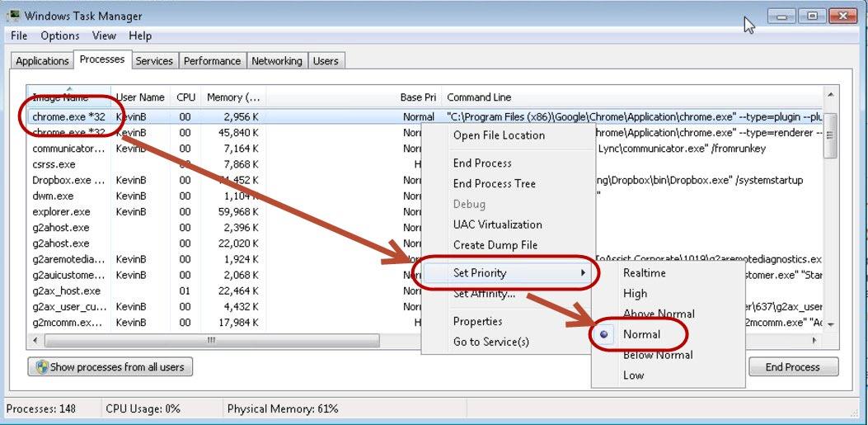Viewport: 868px width, 425px height.
Task: Select the communicator process row
Action: [425, 149]
